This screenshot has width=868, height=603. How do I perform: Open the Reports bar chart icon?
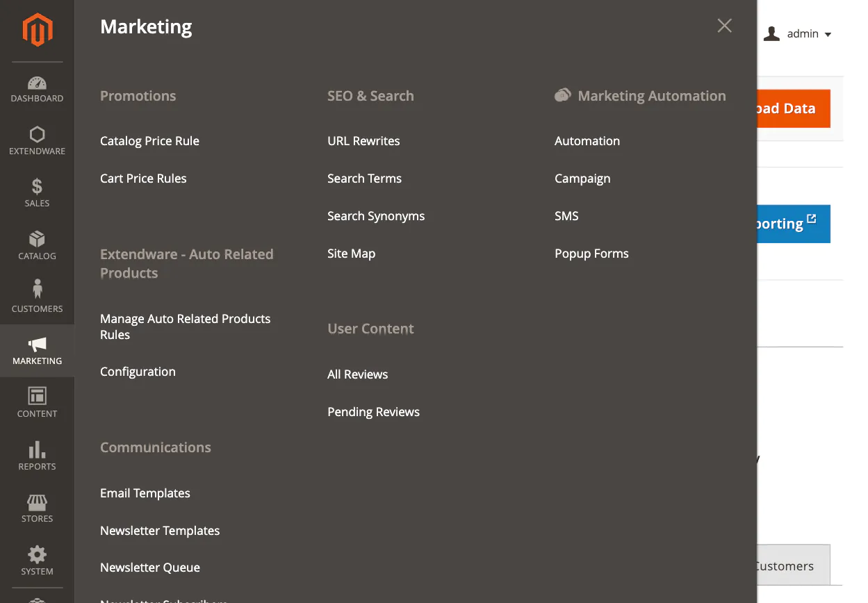click(37, 449)
